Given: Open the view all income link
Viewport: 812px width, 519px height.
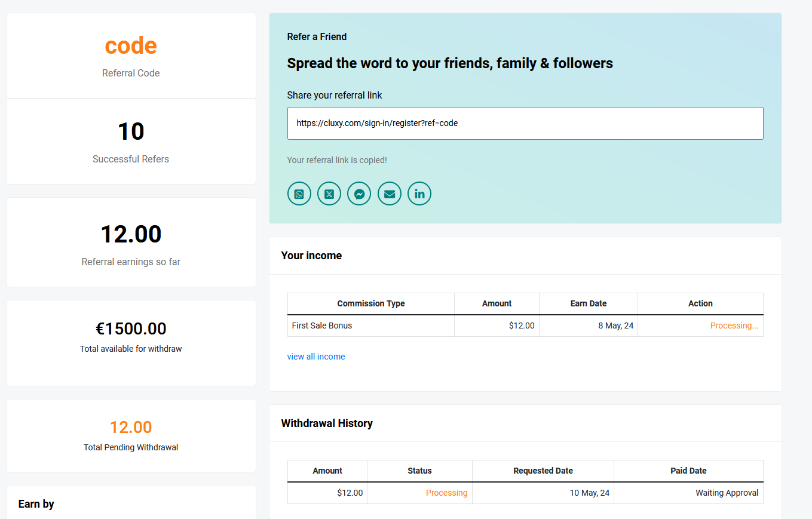Looking at the screenshot, I should pos(315,356).
